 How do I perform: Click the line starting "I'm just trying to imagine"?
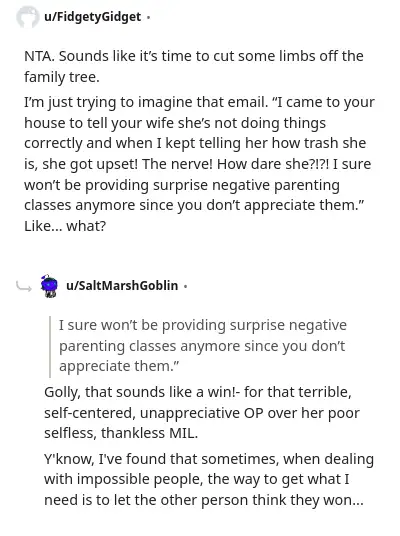click(x=199, y=102)
